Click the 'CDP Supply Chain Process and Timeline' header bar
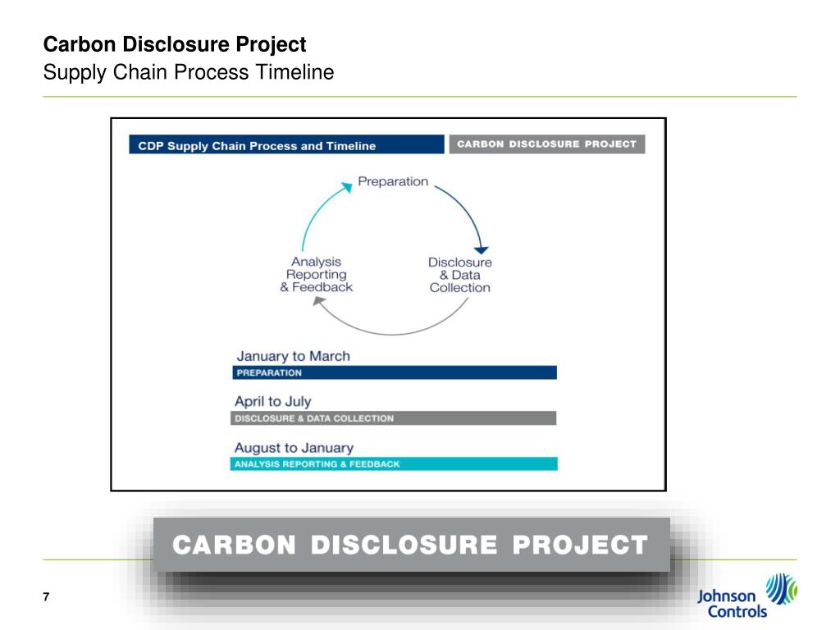 click(286, 144)
